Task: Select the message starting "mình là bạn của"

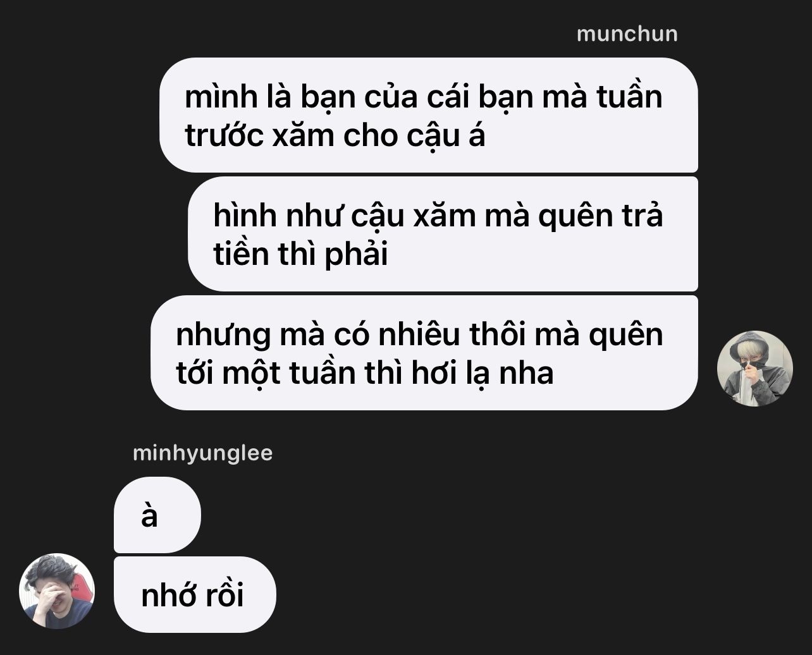Action: coord(428,115)
